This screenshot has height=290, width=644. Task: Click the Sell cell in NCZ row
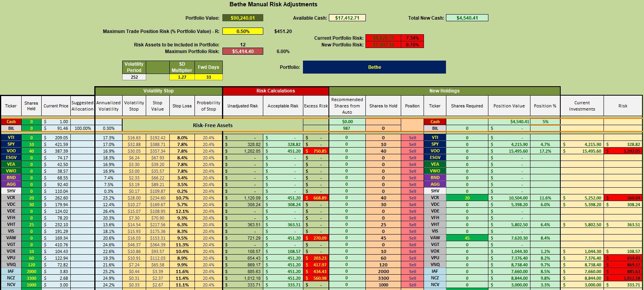click(412, 278)
